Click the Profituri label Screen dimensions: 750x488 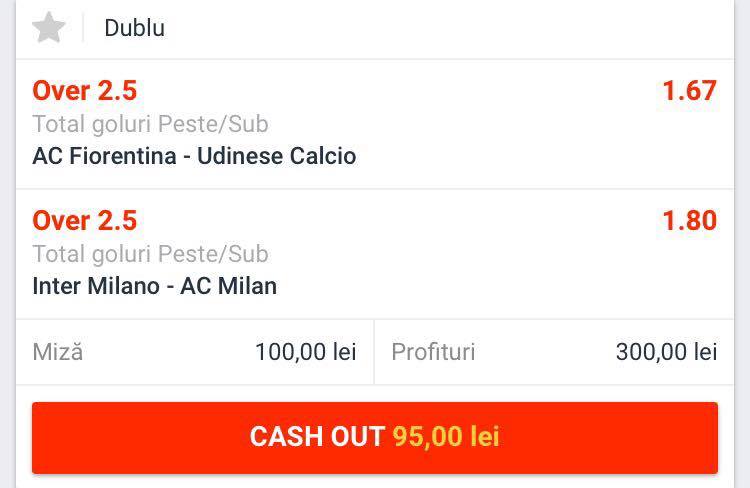coord(433,352)
